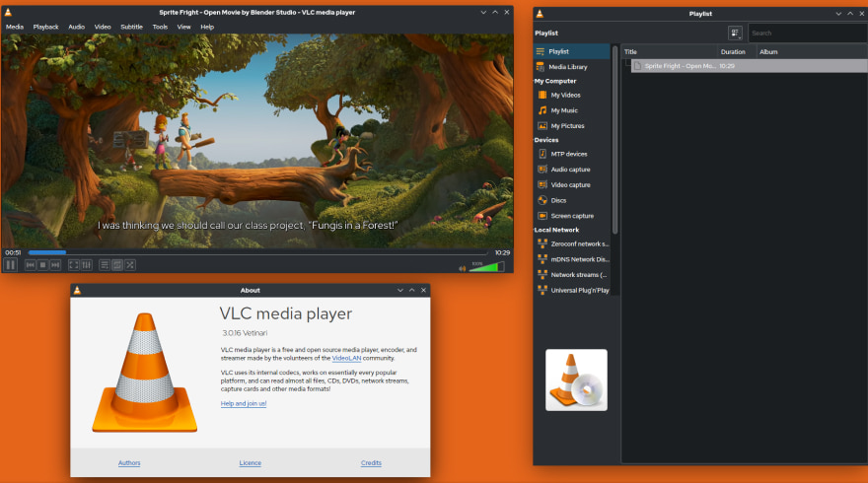This screenshot has width=868, height=483.
Task: Pause the video playback
Action: coord(11,265)
